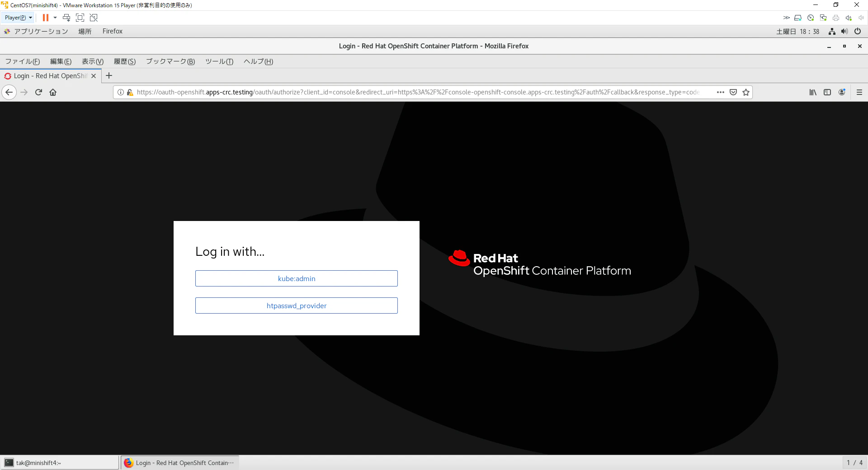This screenshot has width=868, height=470.
Task: Open Firefox hamburger menu
Action: click(x=859, y=92)
